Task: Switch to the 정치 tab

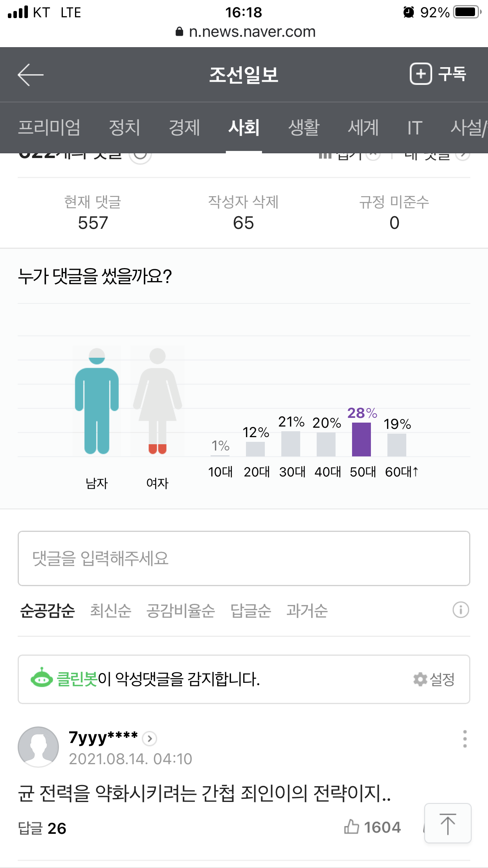Action: [x=124, y=127]
